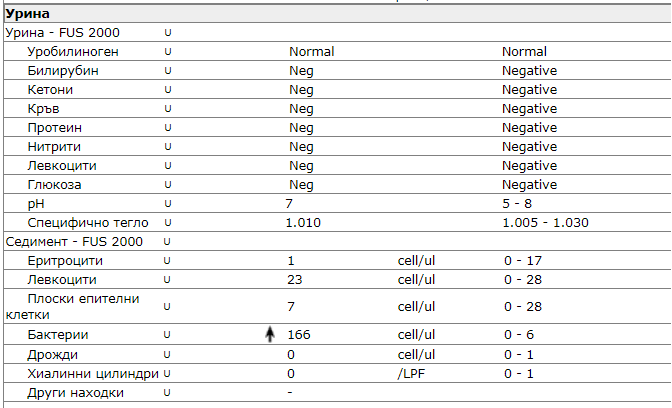
Task: Click the /LPF unit on Хиалинни цилиндри row
Action: pos(412,374)
